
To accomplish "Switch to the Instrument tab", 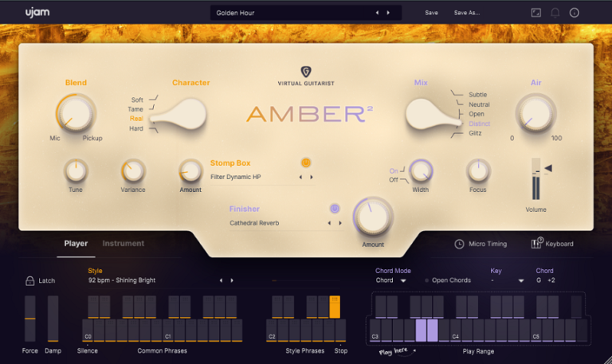I will coord(124,244).
